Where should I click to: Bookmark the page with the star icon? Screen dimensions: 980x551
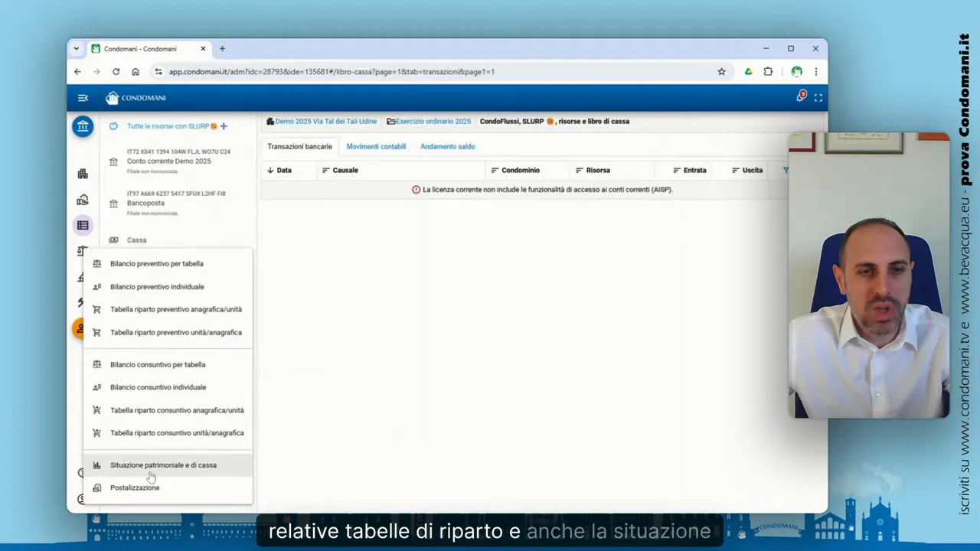(x=721, y=72)
